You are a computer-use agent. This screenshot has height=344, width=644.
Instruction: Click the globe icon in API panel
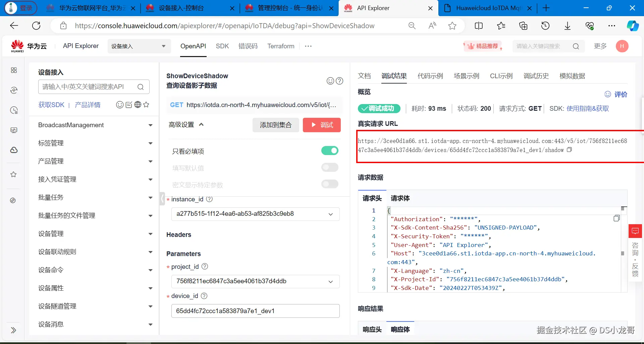click(138, 105)
